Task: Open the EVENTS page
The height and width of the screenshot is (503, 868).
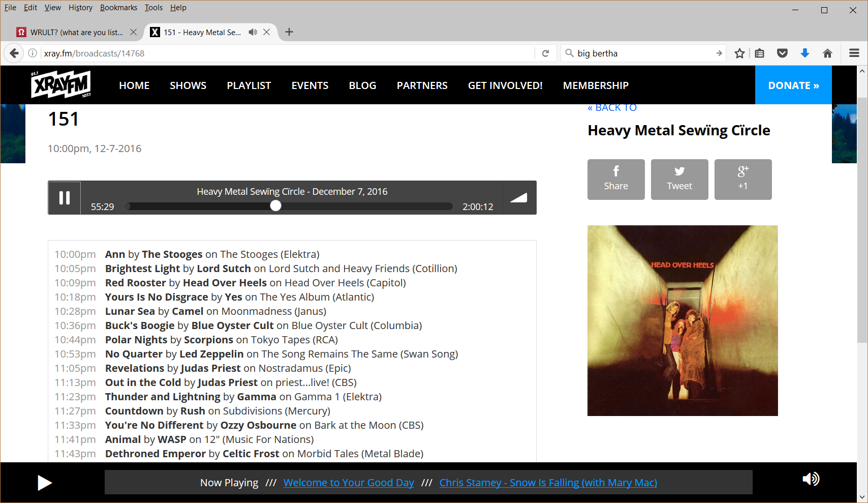Action: coord(310,85)
